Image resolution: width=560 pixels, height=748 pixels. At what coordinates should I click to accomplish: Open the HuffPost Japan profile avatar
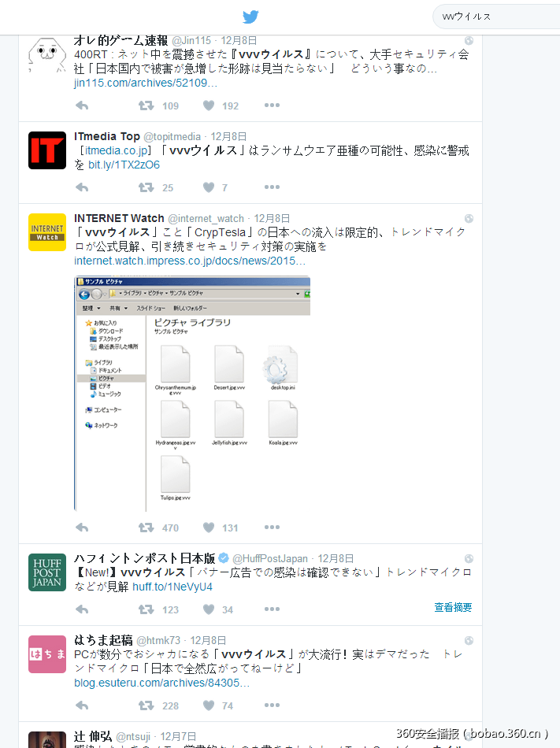pos(46,572)
